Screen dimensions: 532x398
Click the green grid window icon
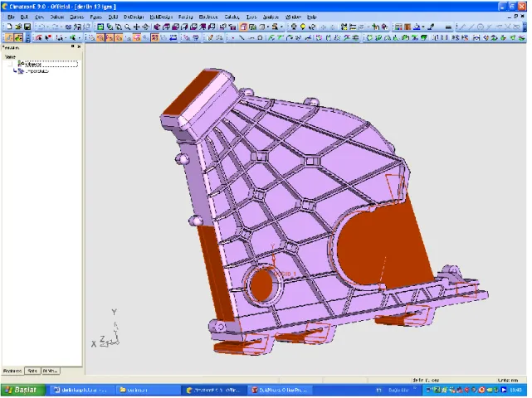pyautogui.click(x=100, y=27)
